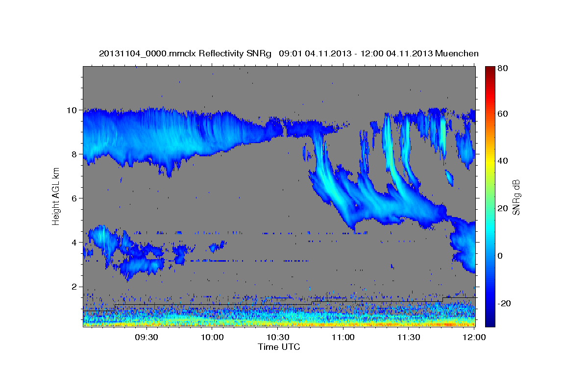Click the dark red top of colorbar

[490, 70]
